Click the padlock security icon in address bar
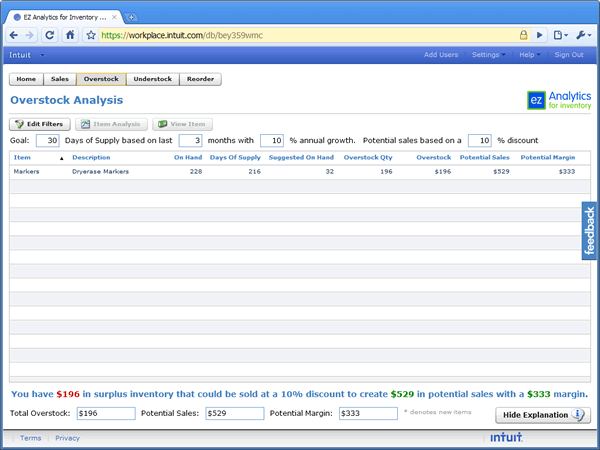600x450 pixels. pyautogui.click(x=523, y=35)
